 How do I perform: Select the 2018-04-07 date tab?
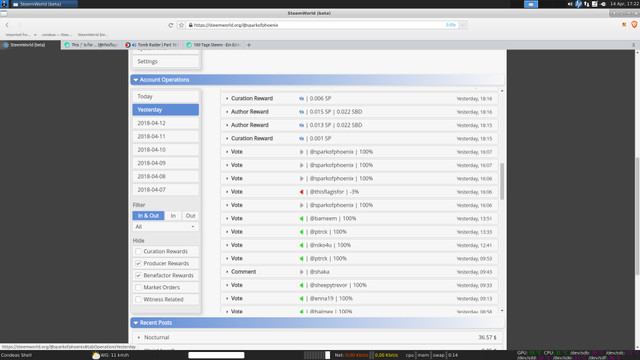(x=165, y=190)
